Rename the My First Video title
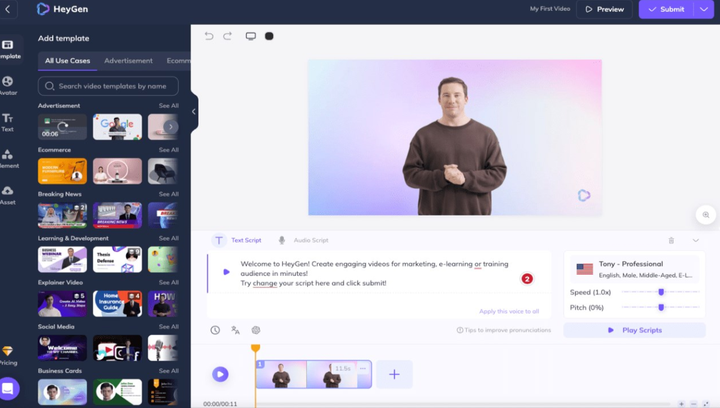 (550, 9)
